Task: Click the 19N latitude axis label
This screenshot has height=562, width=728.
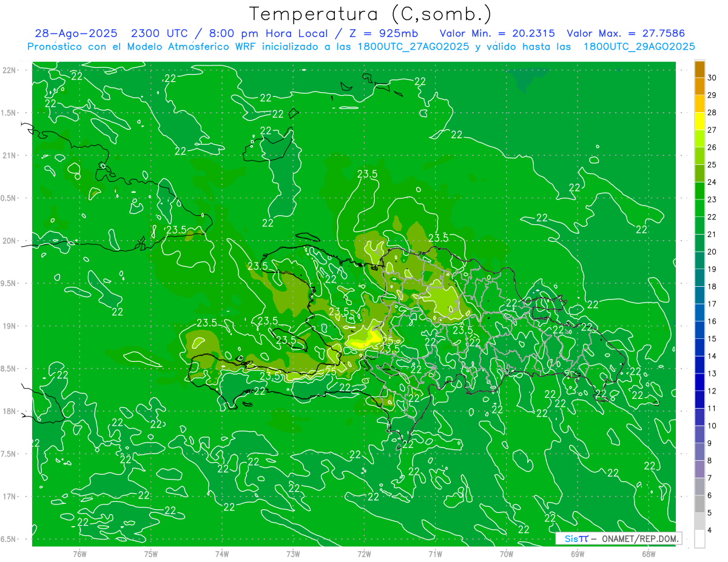Action: (10, 326)
